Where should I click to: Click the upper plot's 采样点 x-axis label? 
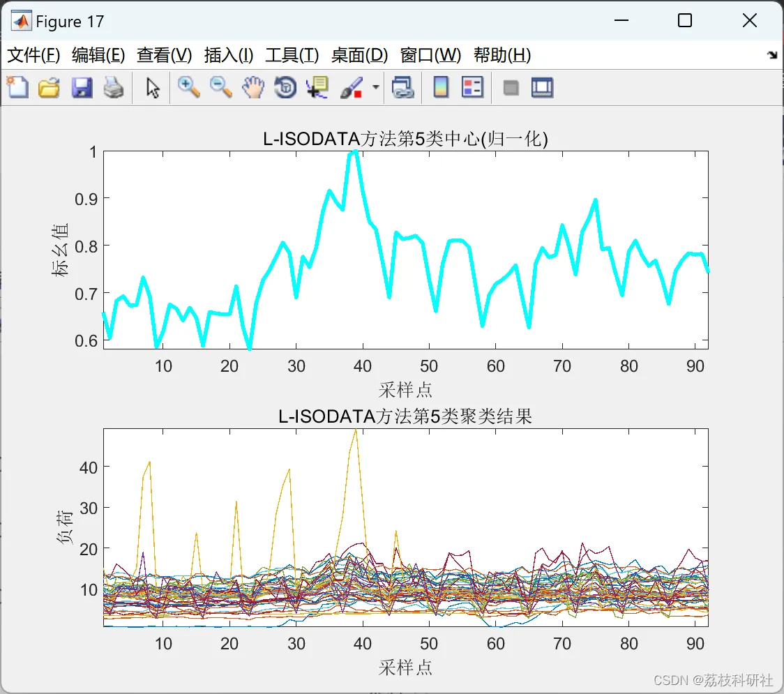405,389
